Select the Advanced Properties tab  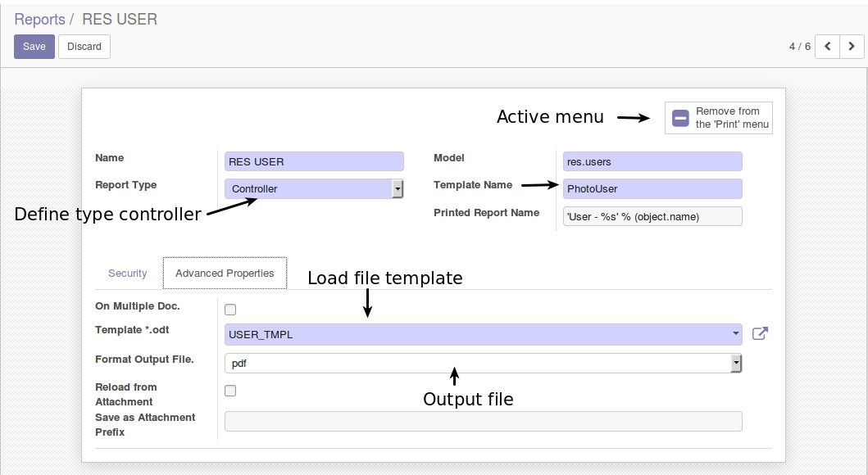pos(225,274)
